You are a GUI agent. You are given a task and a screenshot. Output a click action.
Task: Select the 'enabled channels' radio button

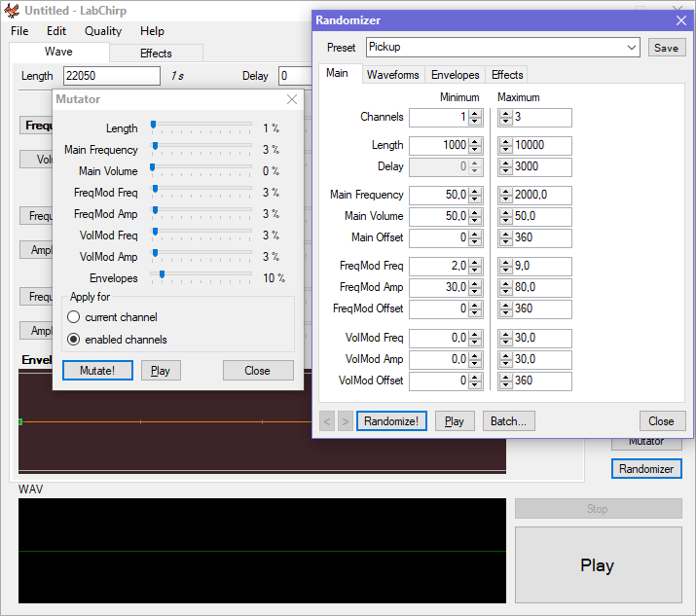click(73, 340)
